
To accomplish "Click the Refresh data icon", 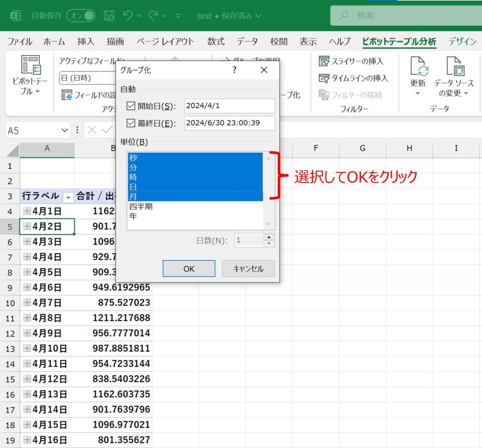I will [x=419, y=67].
